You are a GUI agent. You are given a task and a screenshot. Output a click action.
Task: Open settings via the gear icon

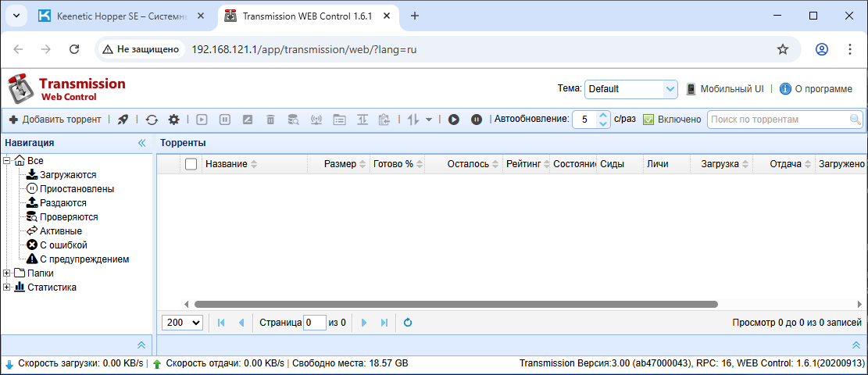pyautogui.click(x=173, y=120)
